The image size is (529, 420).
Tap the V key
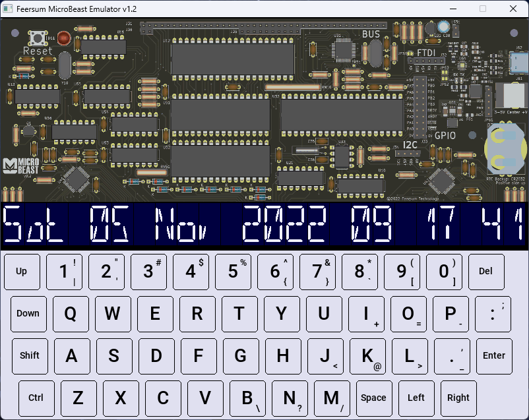click(x=205, y=398)
